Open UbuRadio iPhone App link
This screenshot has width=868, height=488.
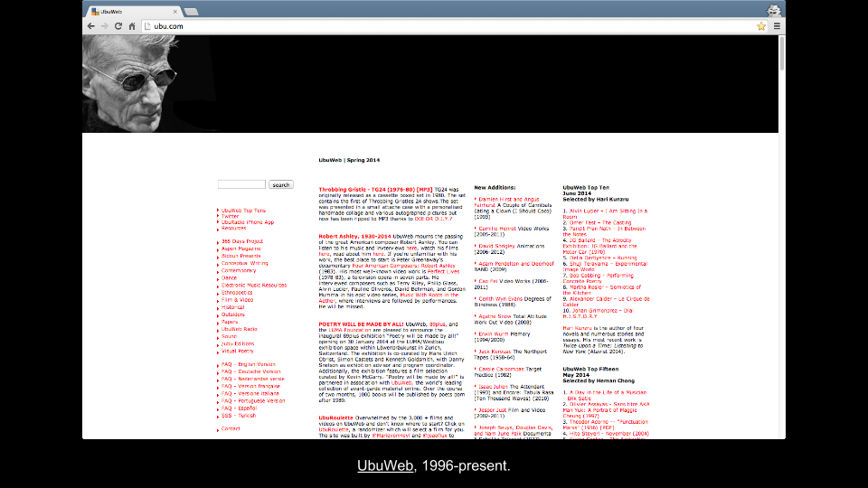pos(248,222)
